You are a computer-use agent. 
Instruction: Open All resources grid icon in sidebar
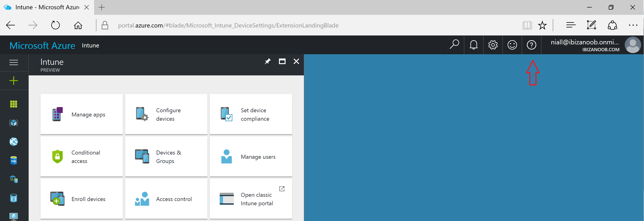[x=14, y=104]
